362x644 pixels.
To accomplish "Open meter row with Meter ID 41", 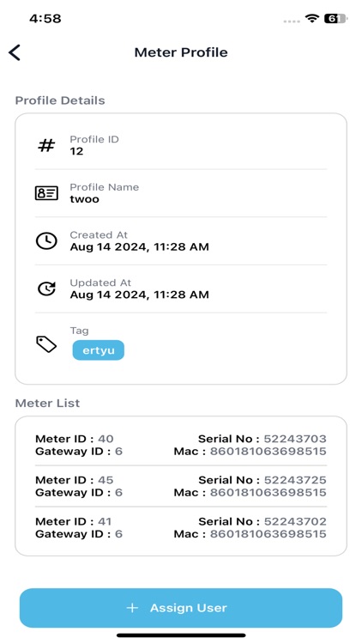I will [x=181, y=527].
